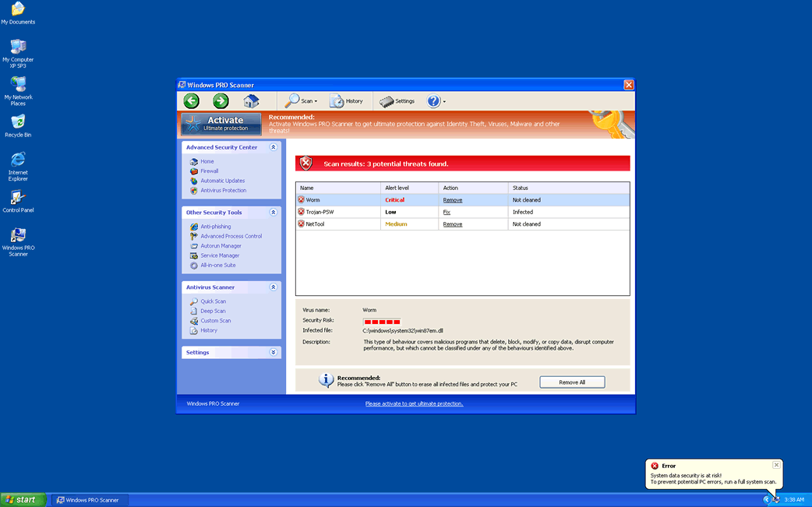Expand the Settings section in sidebar
The width and height of the screenshot is (812, 507).
point(273,352)
